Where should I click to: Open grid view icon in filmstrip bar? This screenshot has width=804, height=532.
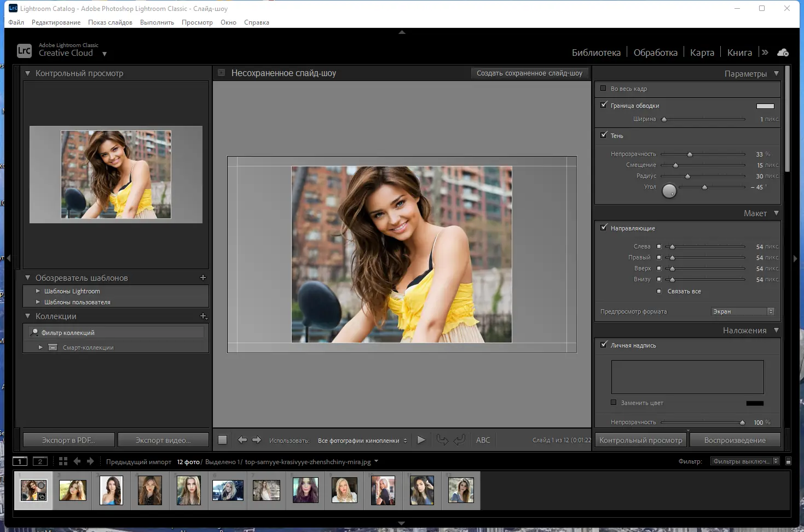[63, 461]
